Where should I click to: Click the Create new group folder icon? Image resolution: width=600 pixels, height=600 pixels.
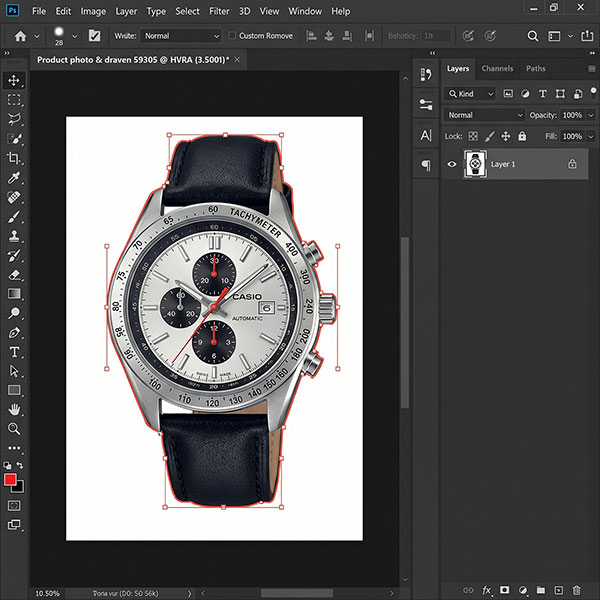pyautogui.click(x=541, y=590)
